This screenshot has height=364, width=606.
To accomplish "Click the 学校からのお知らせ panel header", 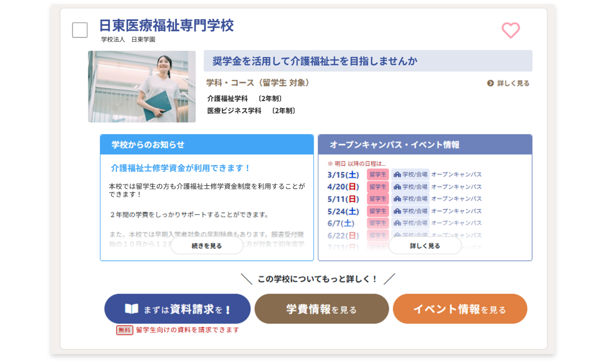I will 207,145.
